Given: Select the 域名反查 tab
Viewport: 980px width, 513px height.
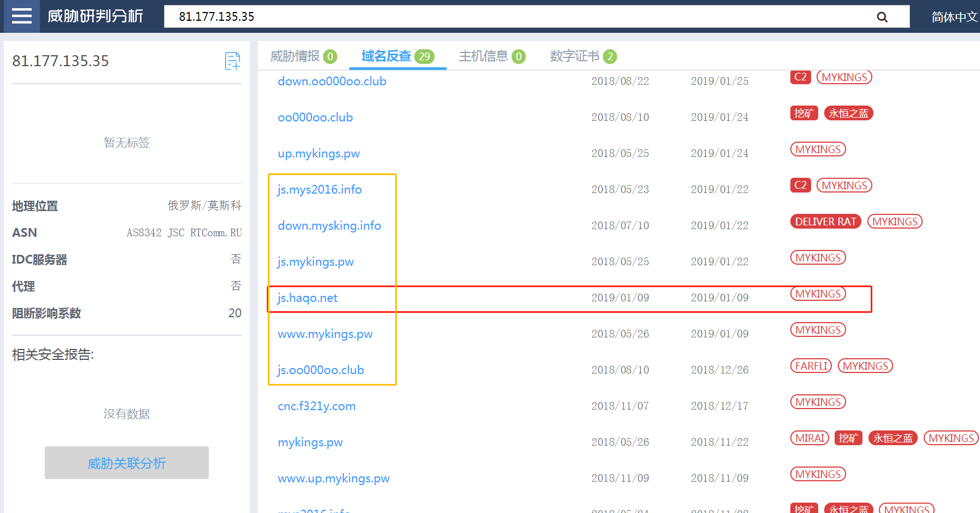Looking at the screenshot, I should point(397,56).
